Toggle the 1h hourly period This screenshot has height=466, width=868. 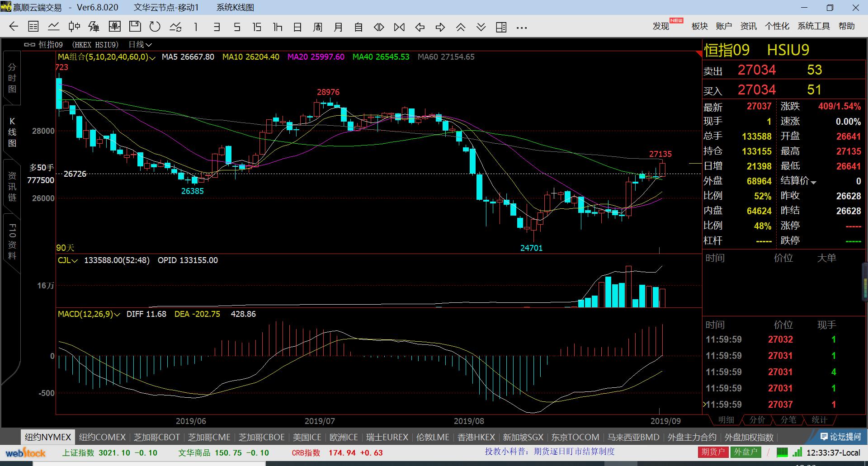(x=277, y=27)
